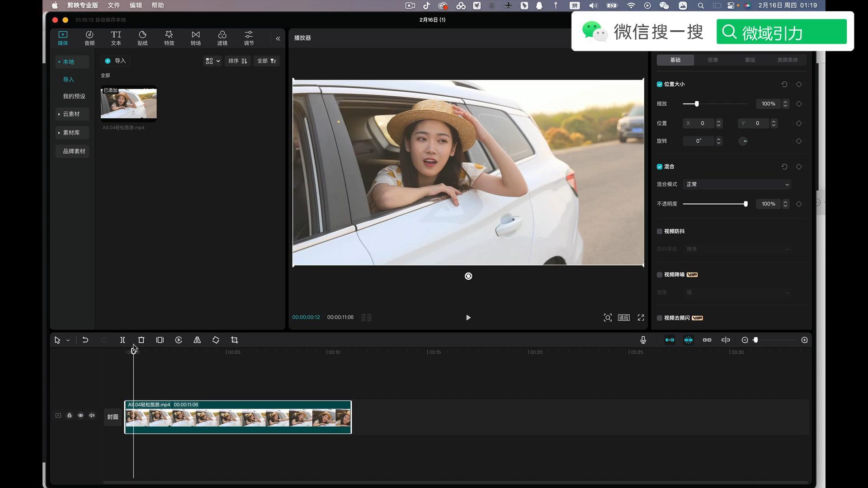Zoom in the timeline with plus icon
Image resolution: width=868 pixels, height=488 pixels.
804,340
